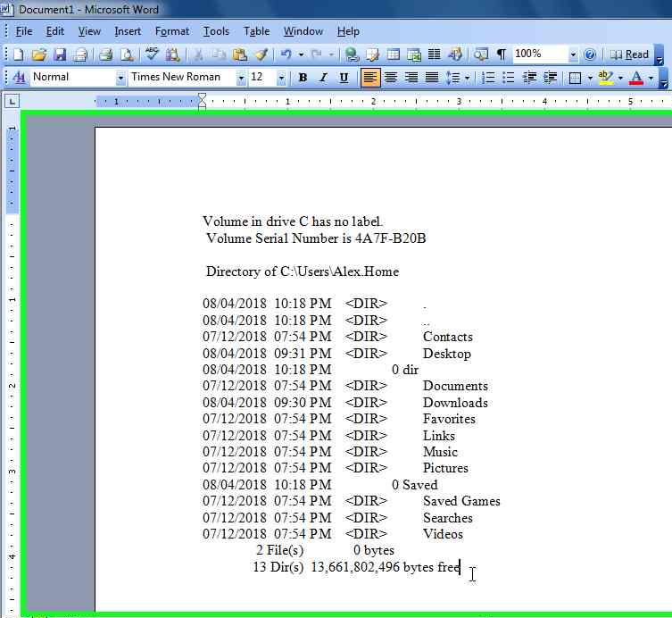This screenshot has height=618, width=672.
Task: Expand the Style dropdown showing Normal
Action: 120,78
